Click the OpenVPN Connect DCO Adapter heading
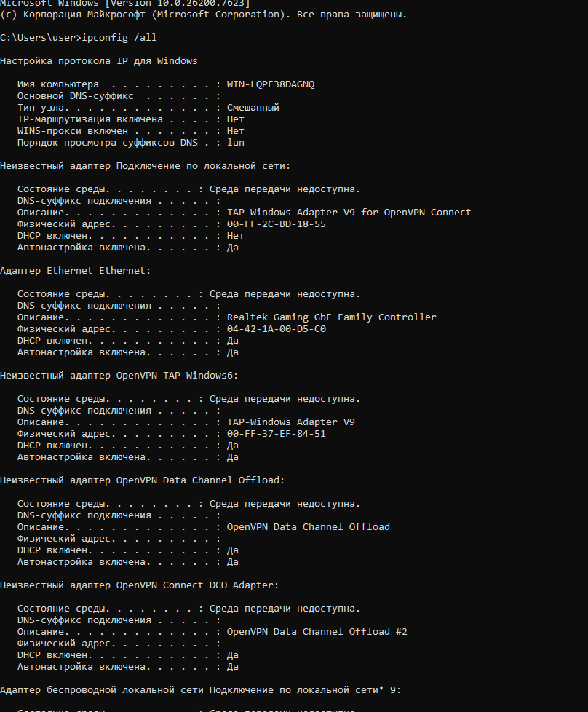Viewport: 588px width, 712px height. coord(140,585)
